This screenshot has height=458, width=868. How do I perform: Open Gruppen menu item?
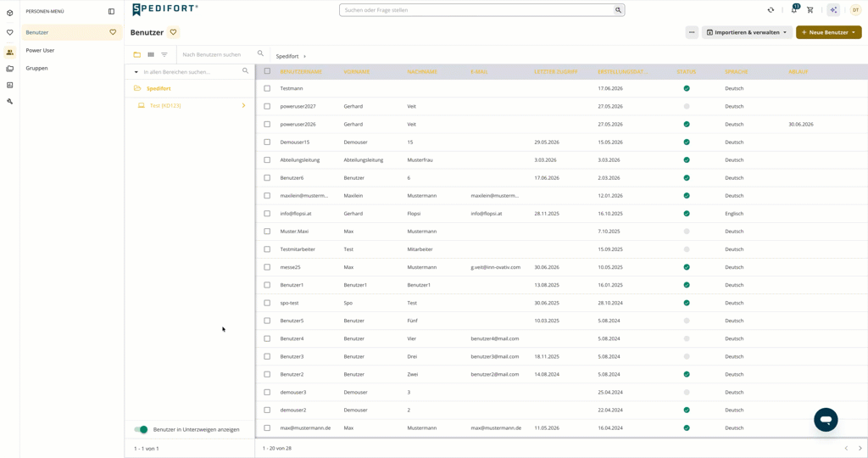click(36, 68)
